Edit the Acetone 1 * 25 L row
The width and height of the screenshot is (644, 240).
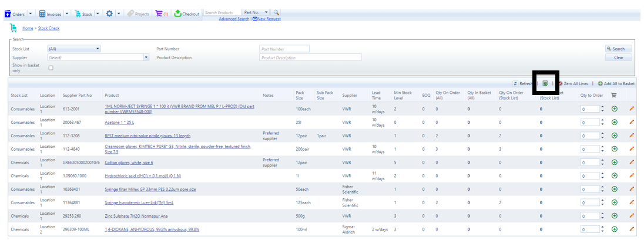[632, 122]
